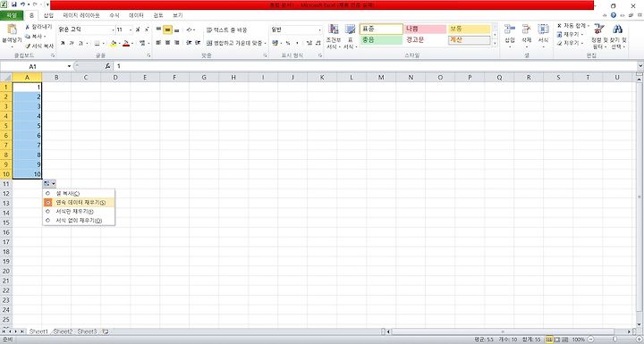Align text left
This screenshot has width=644, height=344.
[x=158, y=43]
